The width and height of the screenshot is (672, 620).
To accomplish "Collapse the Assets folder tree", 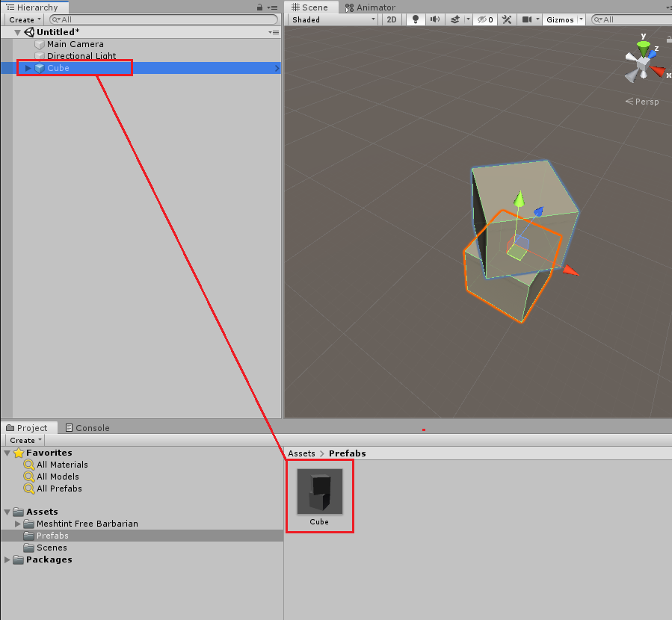I will [7, 512].
